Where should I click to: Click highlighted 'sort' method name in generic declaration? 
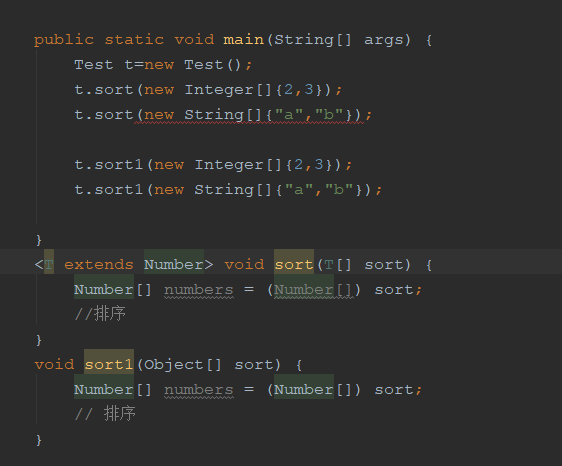tap(294, 265)
